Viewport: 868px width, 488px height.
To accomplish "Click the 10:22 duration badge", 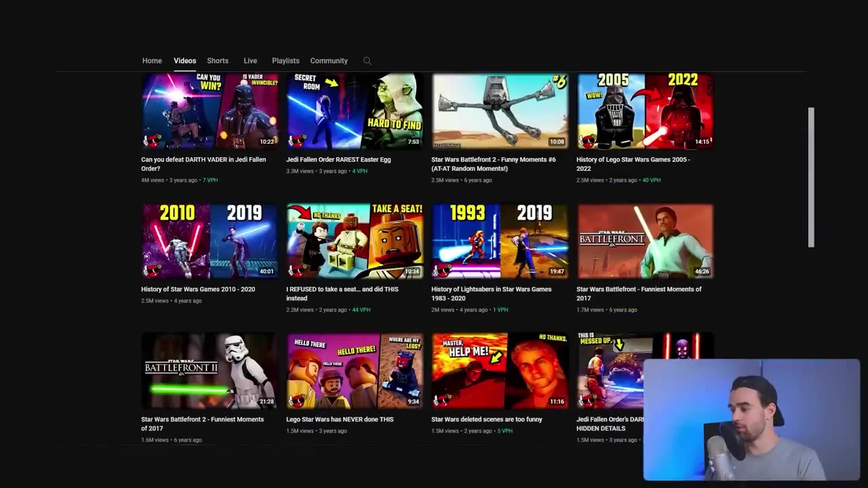I will 267,142.
